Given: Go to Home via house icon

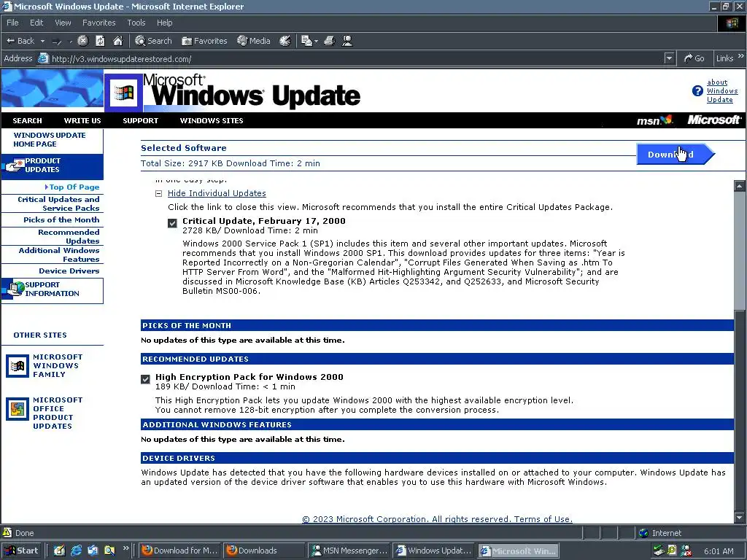Looking at the screenshot, I should click(x=117, y=41).
